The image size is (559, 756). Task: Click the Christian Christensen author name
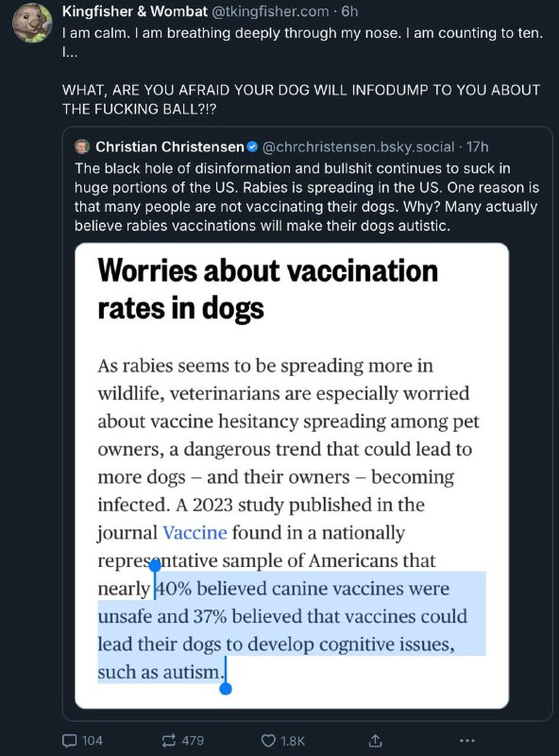tap(170, 146)
